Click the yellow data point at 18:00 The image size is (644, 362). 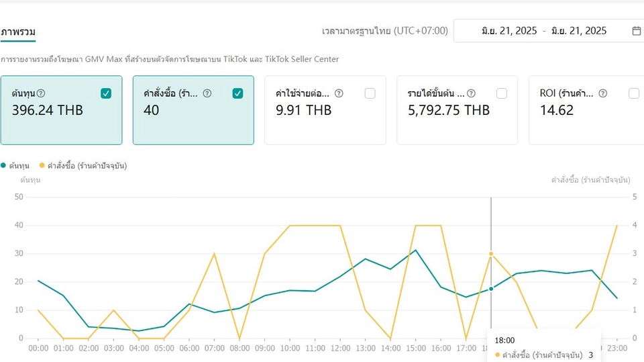pyautogui.click(x=491, y=254)
